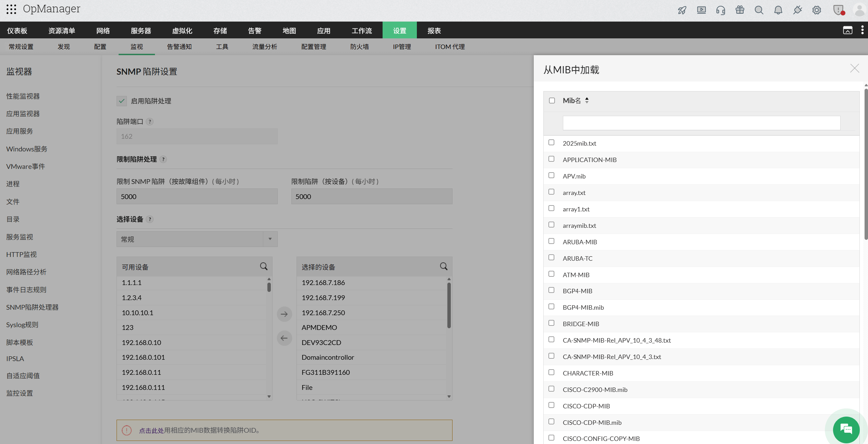The width and height of the screenshot is (868, 444).
Task: Click the warning icon in MIB notice
Action: pyautogui.click(x=126, y=430)
